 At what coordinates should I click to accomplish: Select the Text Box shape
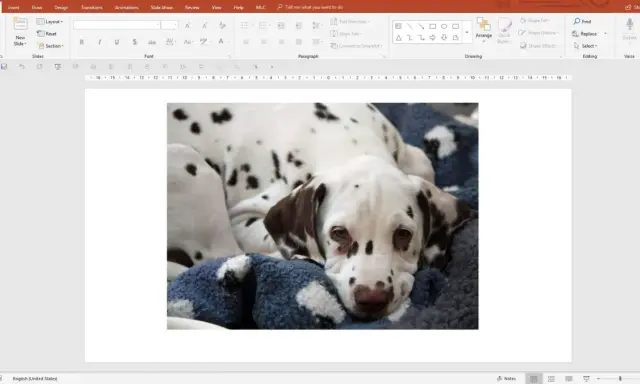pos(398,26)
